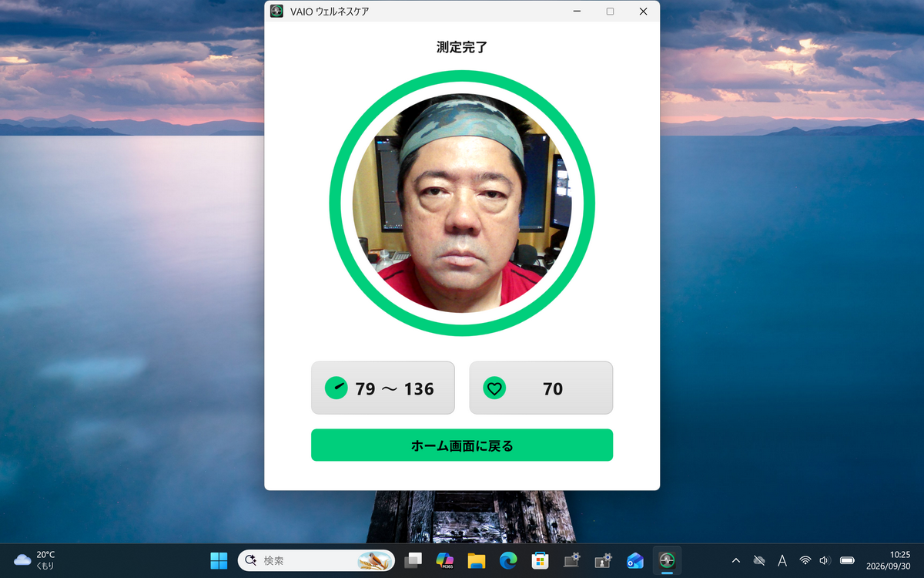The image size is (924, 578).
Task: Click the blood pressure gauge icon
Action: coord(336,388)
